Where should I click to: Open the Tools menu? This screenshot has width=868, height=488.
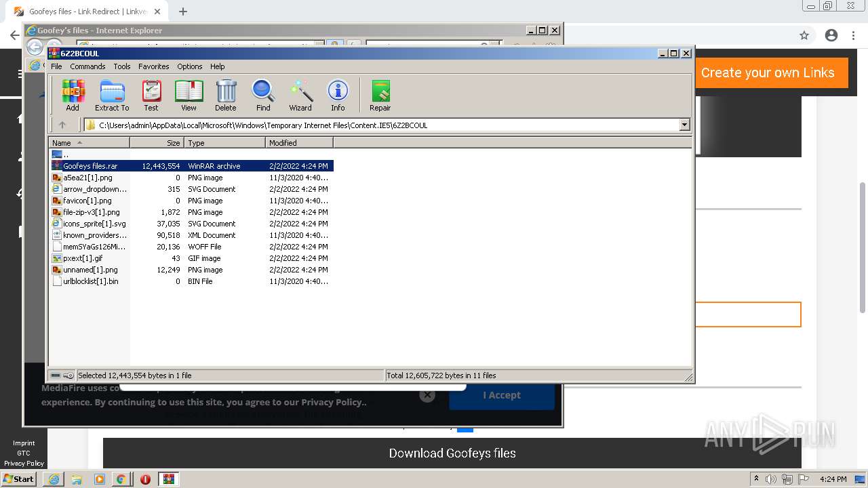point(122,66)
